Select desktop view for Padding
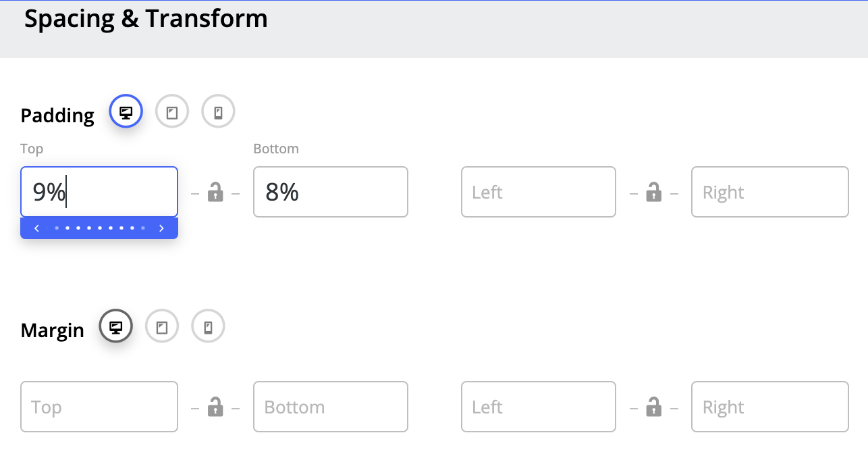The width and height of the screenshot is (868, 458). [126, 113]
